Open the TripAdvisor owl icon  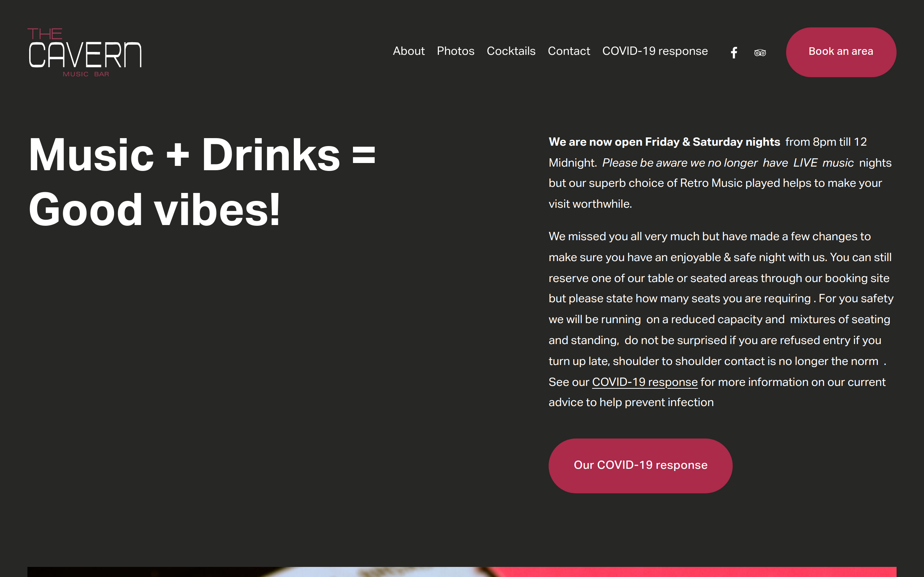click(760, 53)
